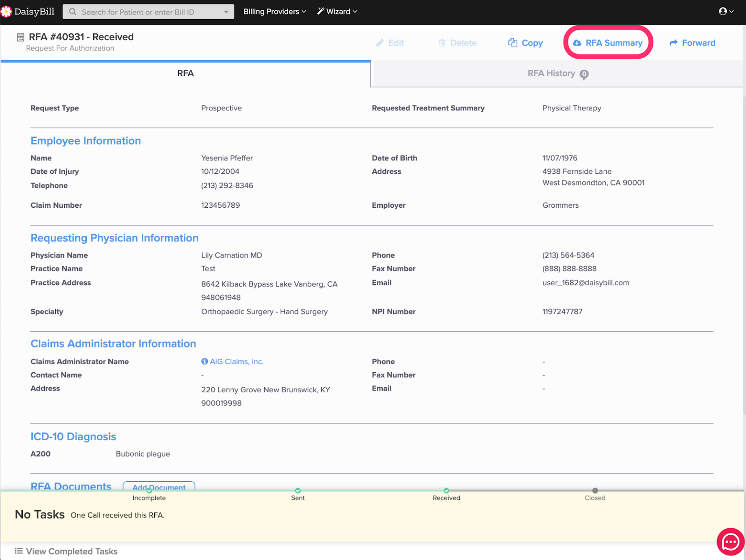Viewport: 746px width, 560px height.
Task: Click the Forward button
Action: (692, 43)
